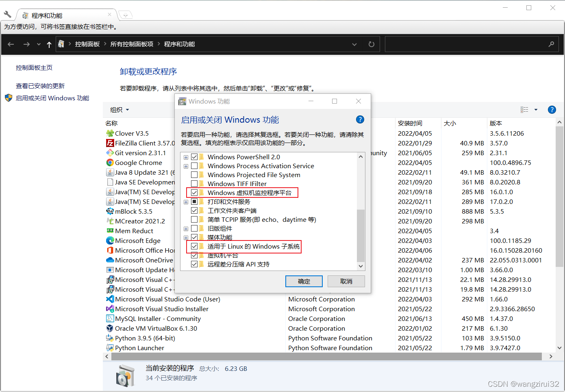Viewport: 565px width, 392px height.
Task: Click 所有控制面板项 in the breadcrumb
Action: tap(132, 44)
